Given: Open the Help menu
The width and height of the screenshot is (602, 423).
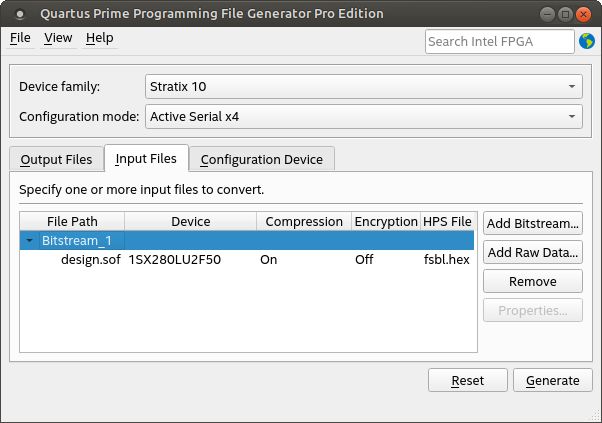Looking at the screenshot, I should (99, 38).
